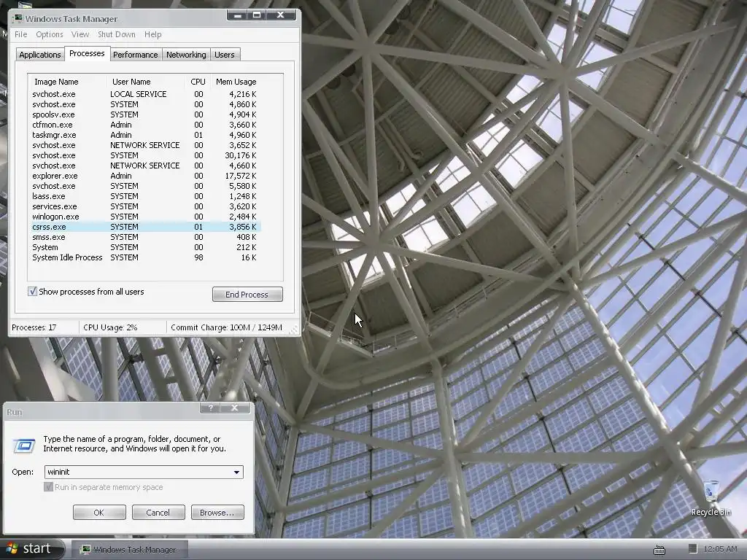Expand the Open field dropdown arrow
The height and width of the screenshot is (560, 747).
point(237,472)
